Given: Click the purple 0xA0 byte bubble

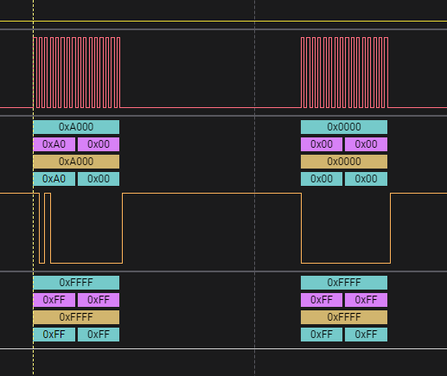Looking at the screenshot, I should [x=54, y=144].
